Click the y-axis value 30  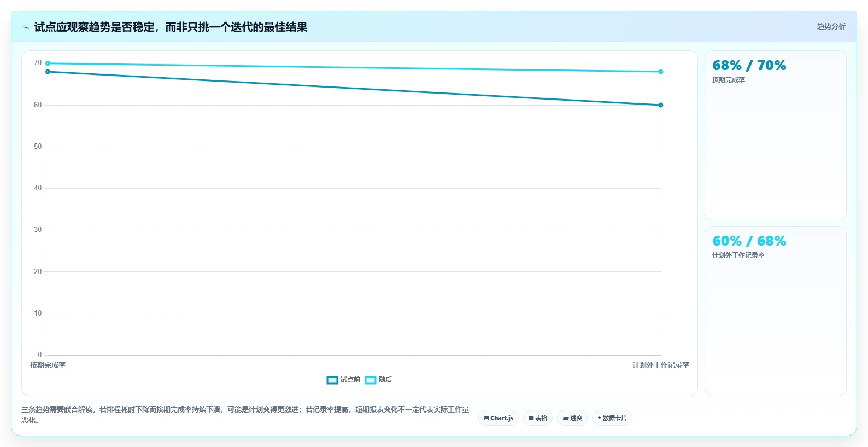click(x=38, y=230)
